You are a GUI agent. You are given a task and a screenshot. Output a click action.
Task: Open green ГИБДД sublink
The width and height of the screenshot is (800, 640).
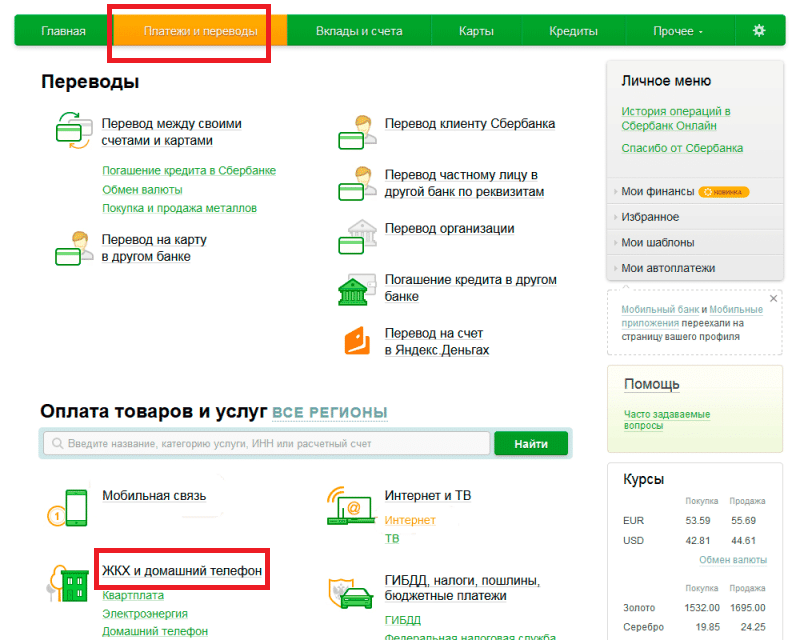403,620
